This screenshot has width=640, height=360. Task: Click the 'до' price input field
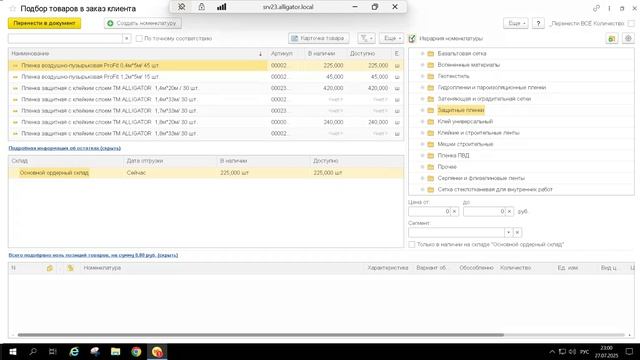pos(484,211)
